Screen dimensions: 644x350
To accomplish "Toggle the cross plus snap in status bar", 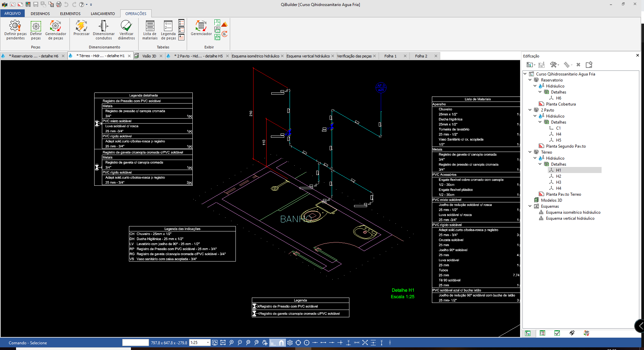I will 340,342.
